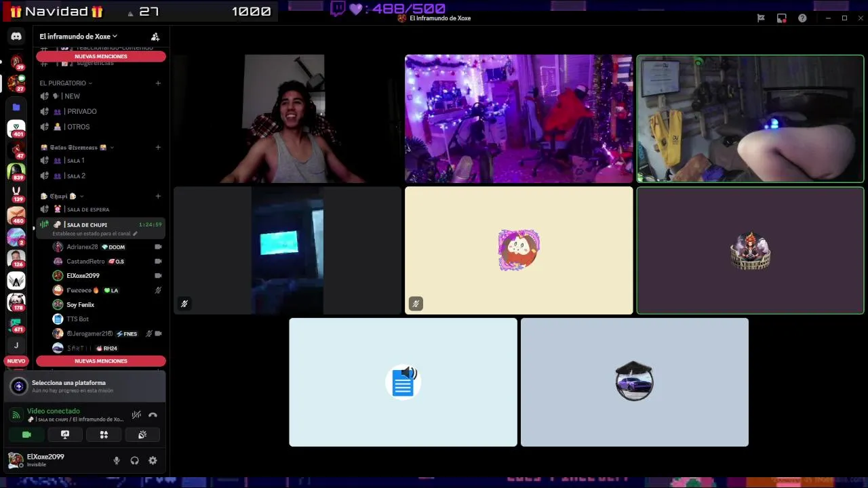The width and height of the screenshot is (868, 488).
Task: Open the server icon with 480 badge
Action: (x=16, y=215)
